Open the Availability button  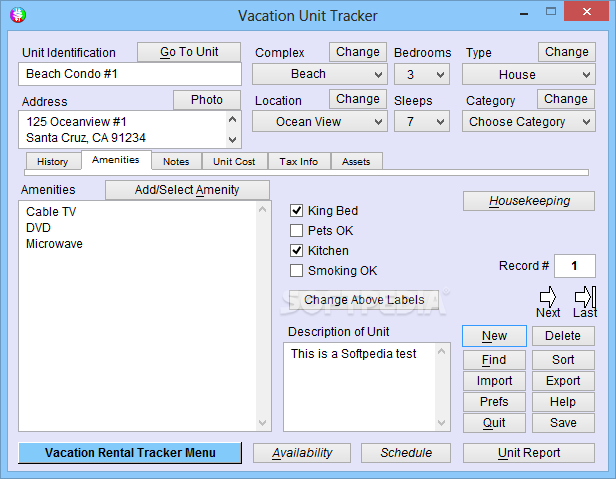(x=302, y=453)
